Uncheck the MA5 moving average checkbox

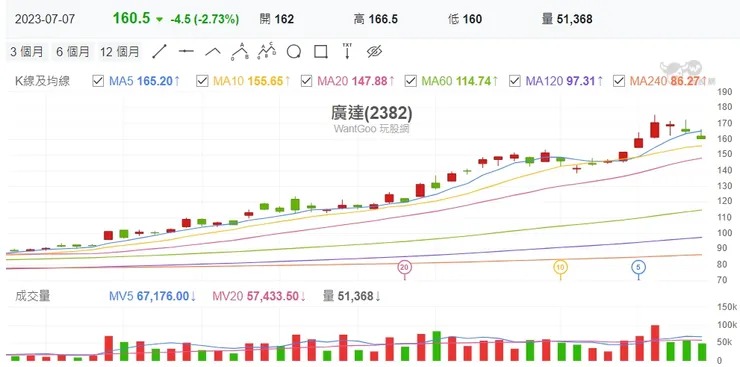tap(98, 81)
